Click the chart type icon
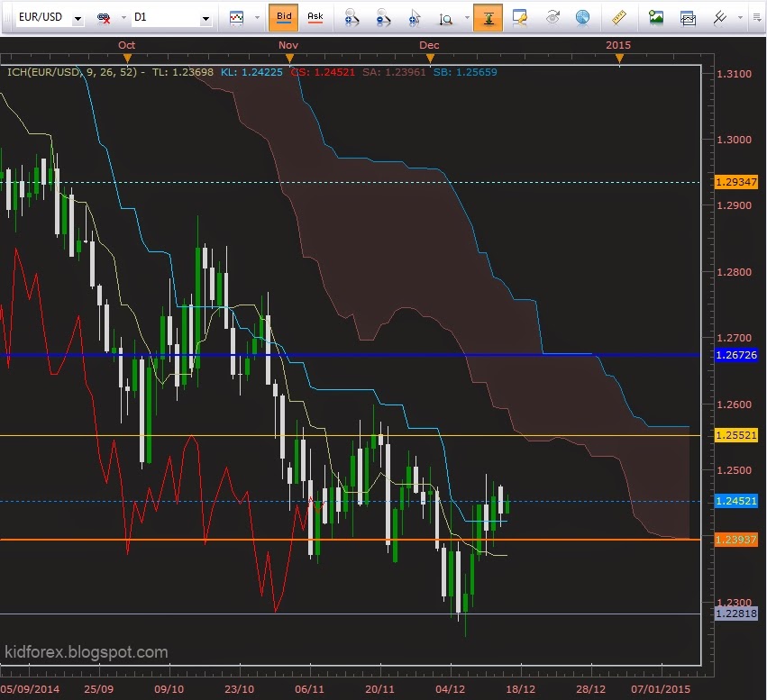 point(237,18)
